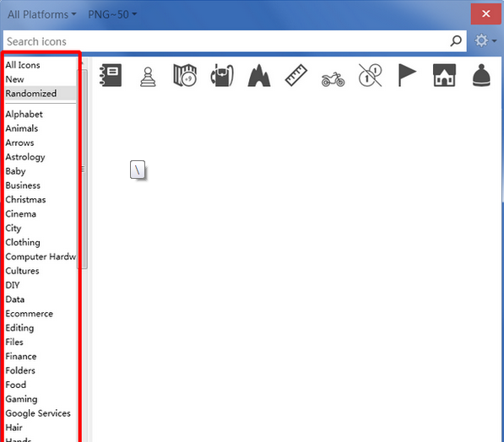Click the category list scrollbar

pyautogui.click(x=84, y=170)
